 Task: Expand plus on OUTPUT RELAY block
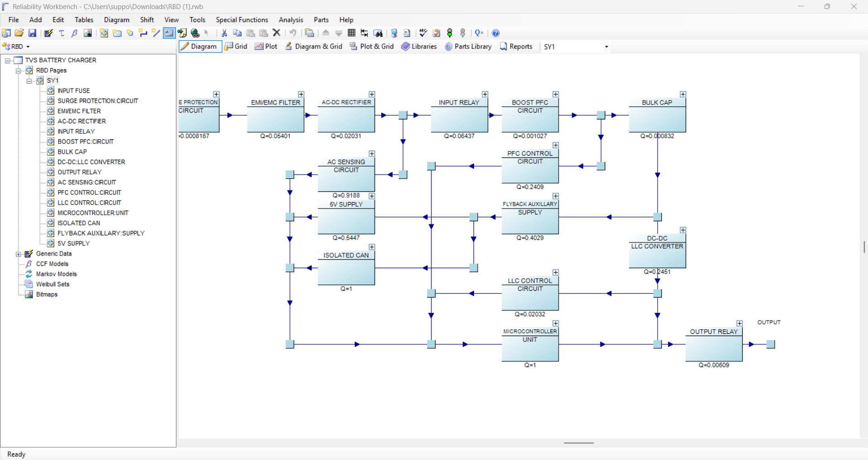click(740, 323)
